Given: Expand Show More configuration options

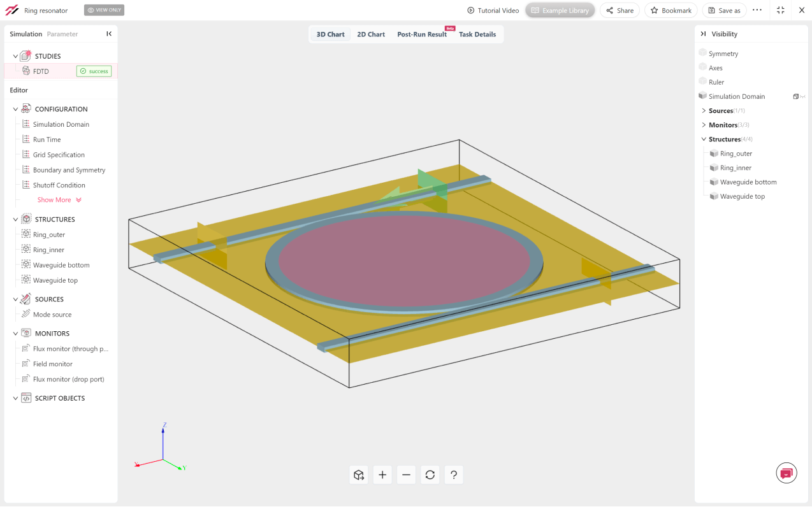Looking at the screenshot, I should point(59,200).
